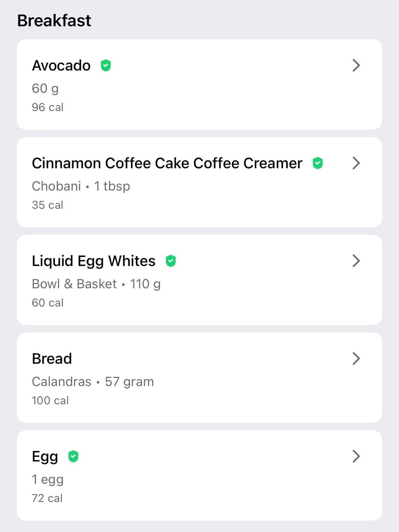Click the verified badge on Liquid Egg Whites
The image size is (399, 532).
170,261
